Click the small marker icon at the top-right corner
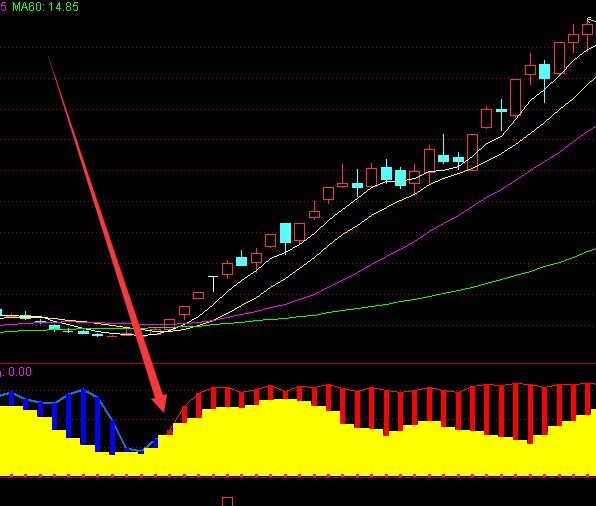Screen dimensions: 596x506 (x=590, y=20)
